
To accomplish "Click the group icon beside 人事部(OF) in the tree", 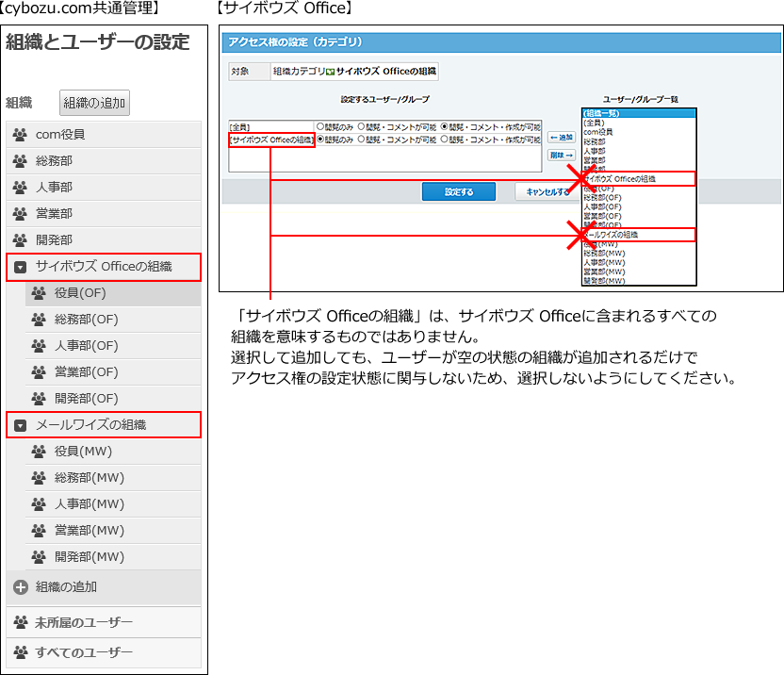I will 39,346.
